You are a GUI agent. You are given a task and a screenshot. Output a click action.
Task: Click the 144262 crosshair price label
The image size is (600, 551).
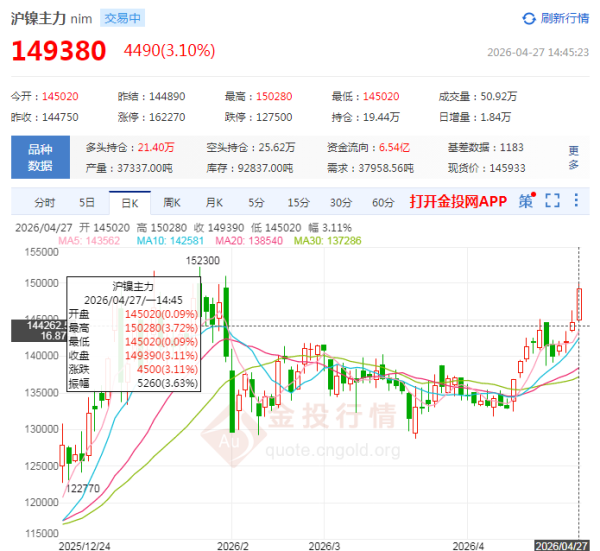tap(39, 331)
